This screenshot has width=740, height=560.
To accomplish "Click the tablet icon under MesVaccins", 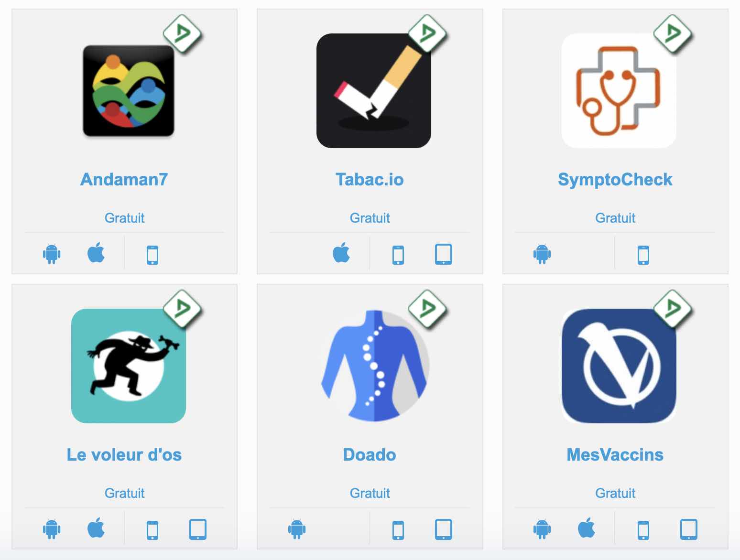I will [x=688, y=529].
